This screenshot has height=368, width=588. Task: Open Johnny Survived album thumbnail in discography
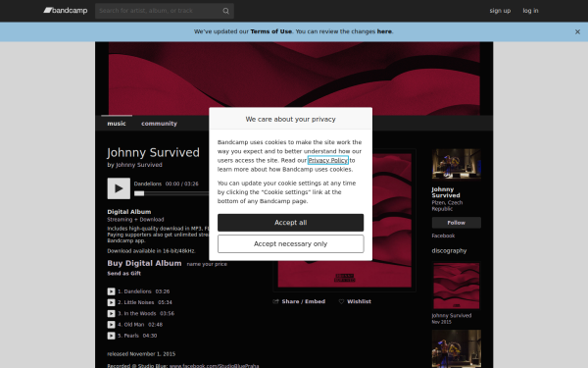click(457, 287)
